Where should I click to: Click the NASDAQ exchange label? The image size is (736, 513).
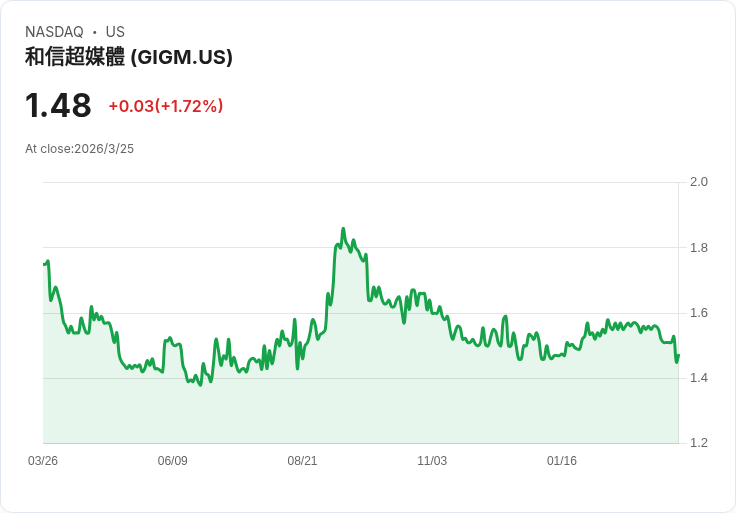(54, 32)
